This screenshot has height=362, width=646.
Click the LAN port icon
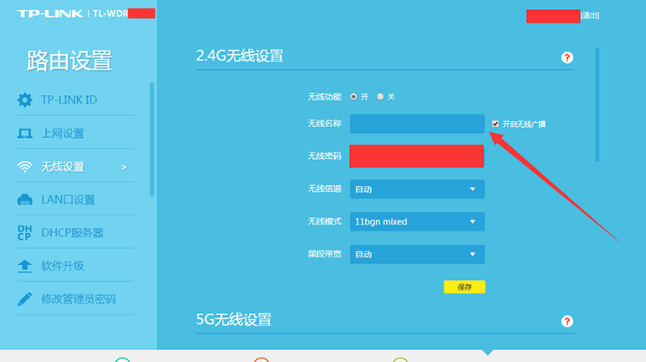pyautogui.click(x=25, y=200)
